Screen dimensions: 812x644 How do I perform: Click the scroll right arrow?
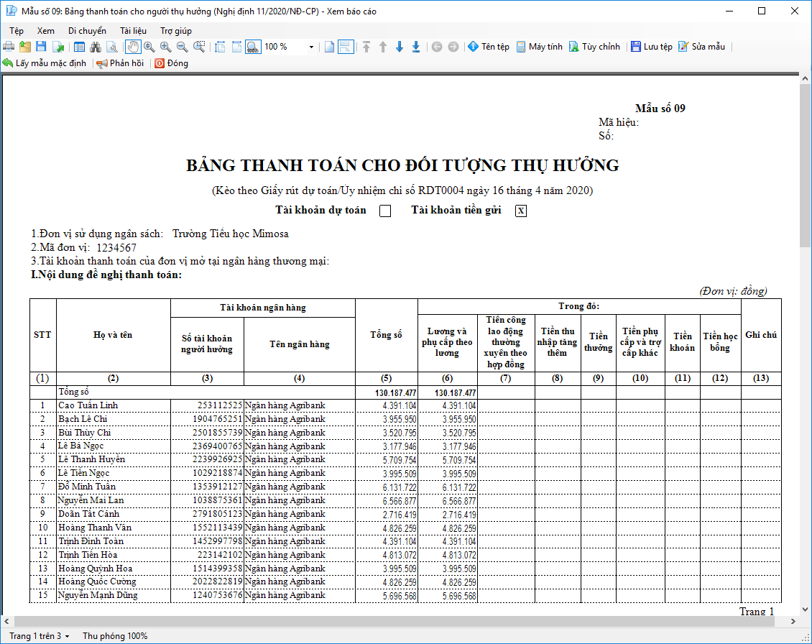pyautogui.click(x=793, y=621)
